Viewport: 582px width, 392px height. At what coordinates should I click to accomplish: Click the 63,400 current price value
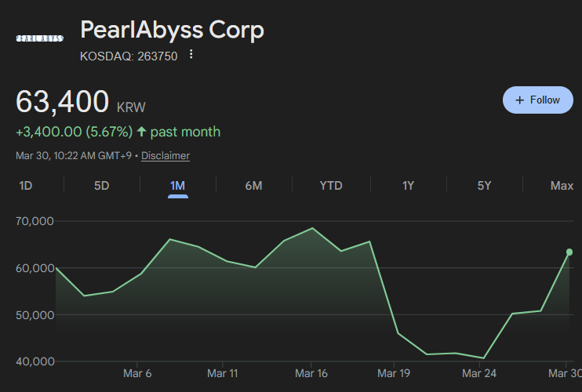pos(63,103)
